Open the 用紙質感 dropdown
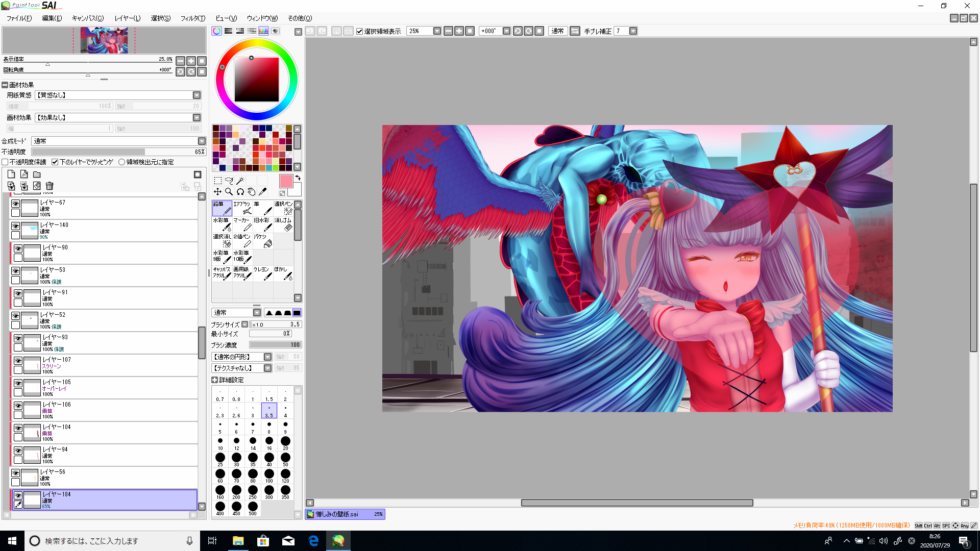Image resolution: width=980 pixels, height=551 pixels. point(118,95)
